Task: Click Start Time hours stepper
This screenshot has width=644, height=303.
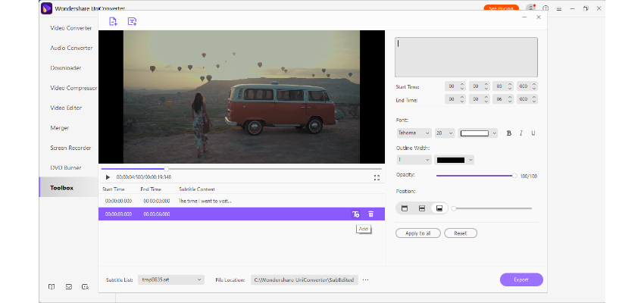Action: 455,86
